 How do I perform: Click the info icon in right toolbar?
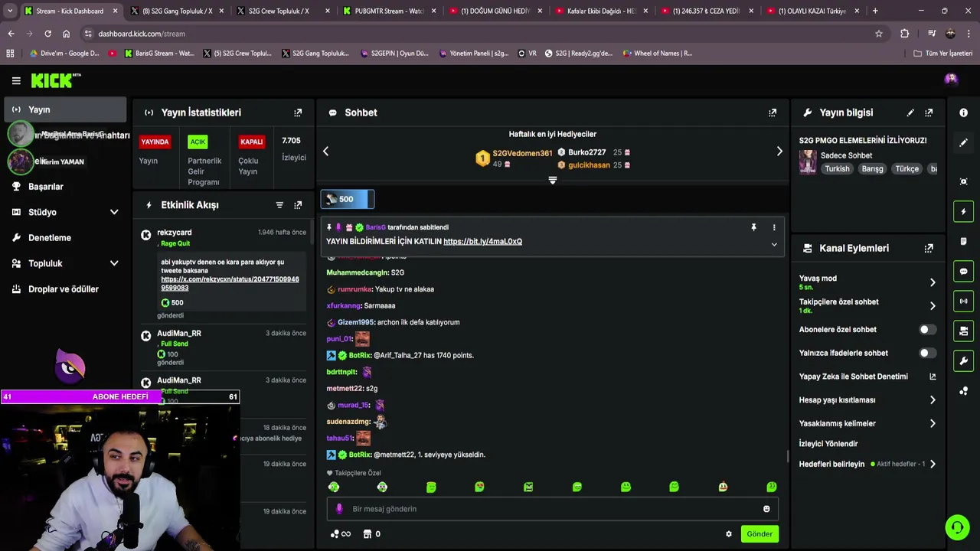click(963, 112)
